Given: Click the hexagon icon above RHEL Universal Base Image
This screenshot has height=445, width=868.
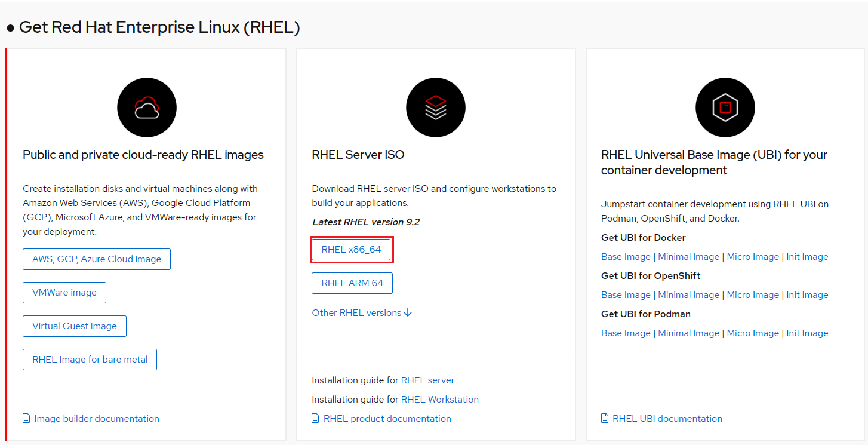Looking at the screenshot, I should pos(725,107).
